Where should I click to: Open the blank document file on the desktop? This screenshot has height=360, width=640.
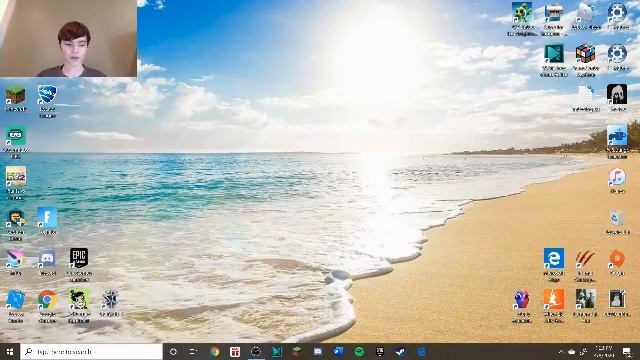(x=585, y=98)
